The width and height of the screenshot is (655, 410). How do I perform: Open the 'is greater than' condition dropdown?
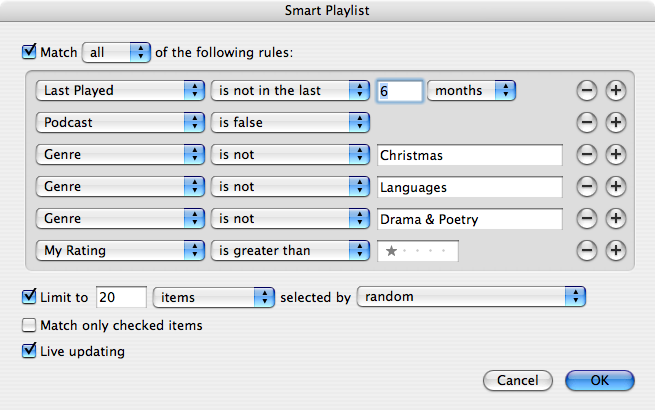[290, 250]
